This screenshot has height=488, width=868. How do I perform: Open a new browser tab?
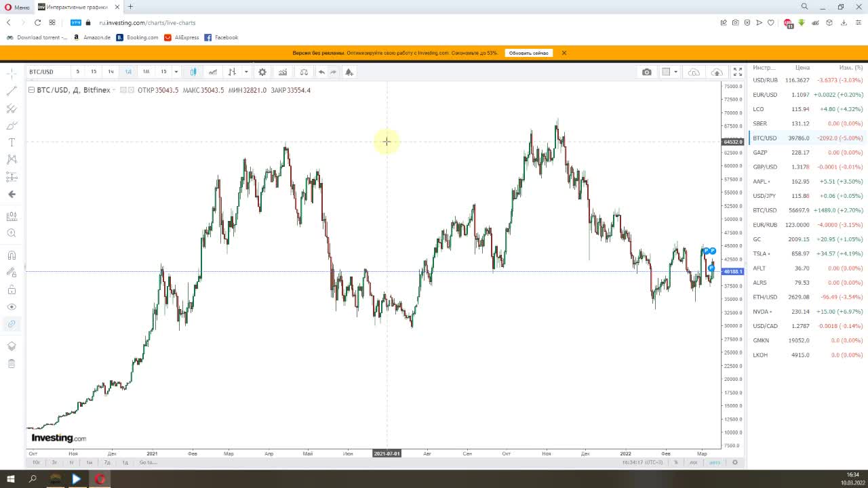(x=130, y=7)
